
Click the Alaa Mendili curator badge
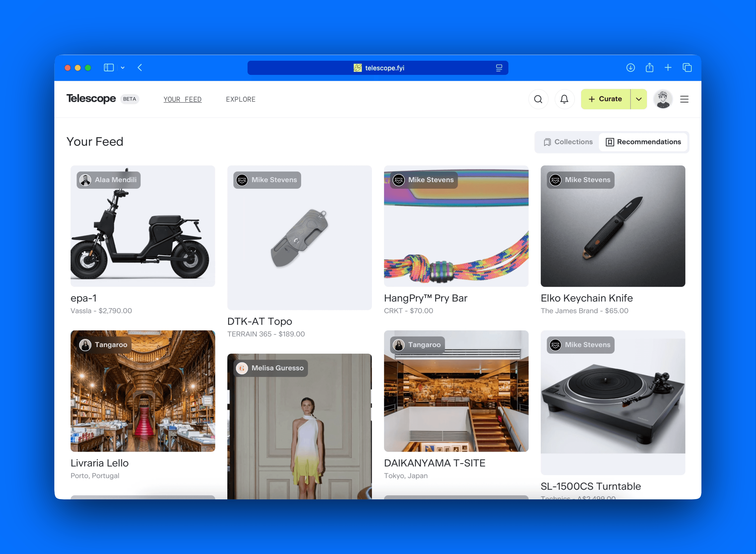109,180
